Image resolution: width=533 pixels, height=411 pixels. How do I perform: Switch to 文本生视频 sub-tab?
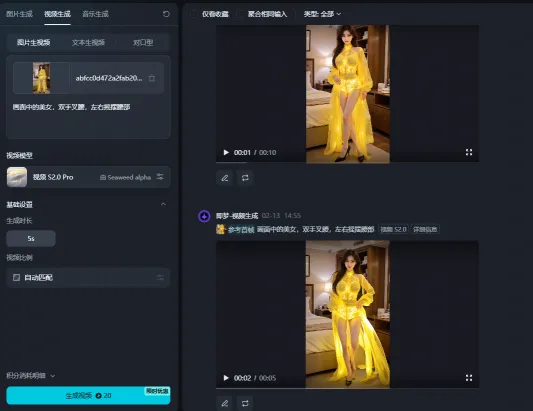[88, 42]
